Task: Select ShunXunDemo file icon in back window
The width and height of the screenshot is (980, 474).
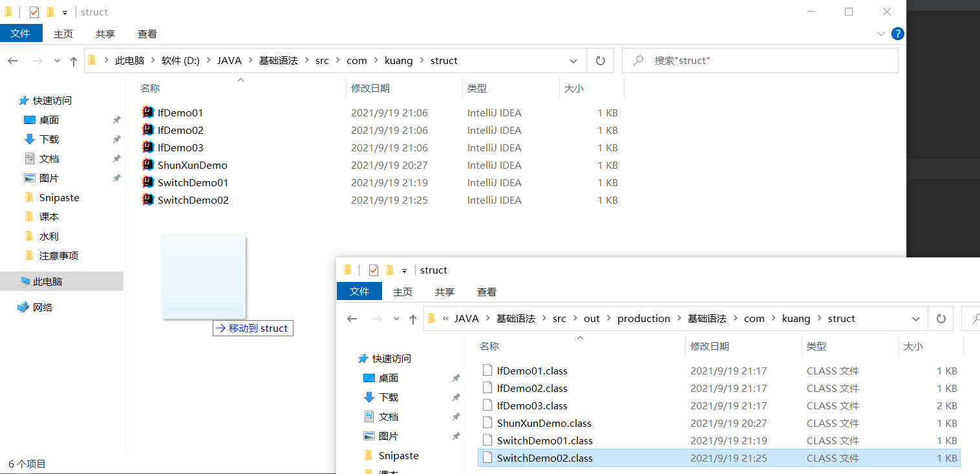Action: tap(148, 165)
